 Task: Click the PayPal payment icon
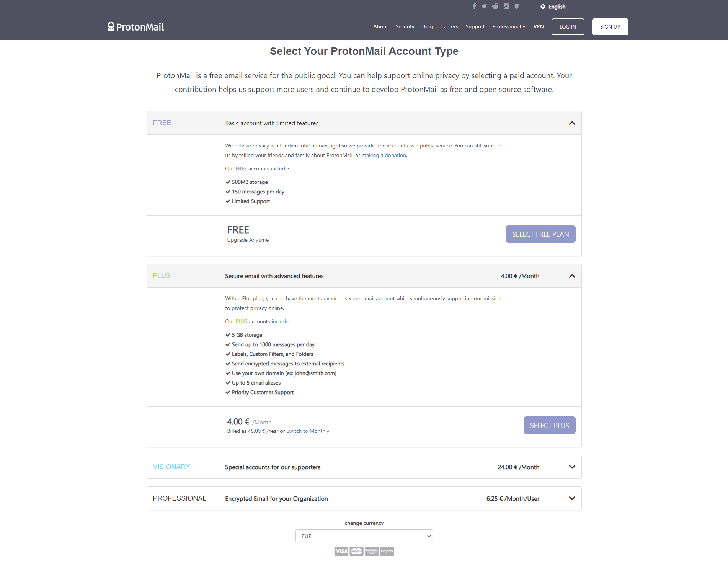click(387, 551)
